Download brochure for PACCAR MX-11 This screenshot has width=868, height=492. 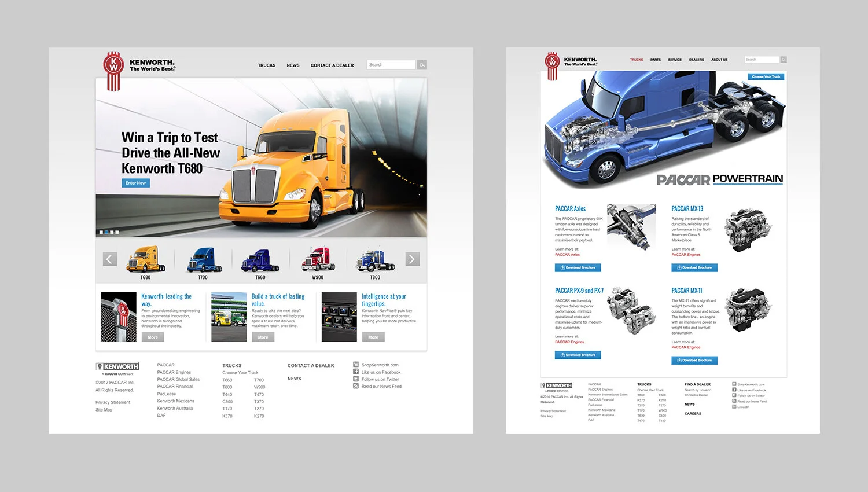point(694,360)
